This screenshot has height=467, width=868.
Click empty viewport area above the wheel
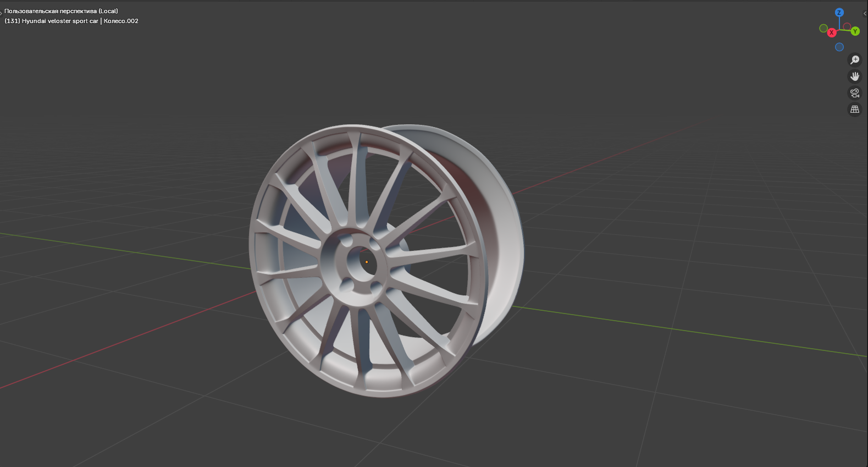pos(385,66)
